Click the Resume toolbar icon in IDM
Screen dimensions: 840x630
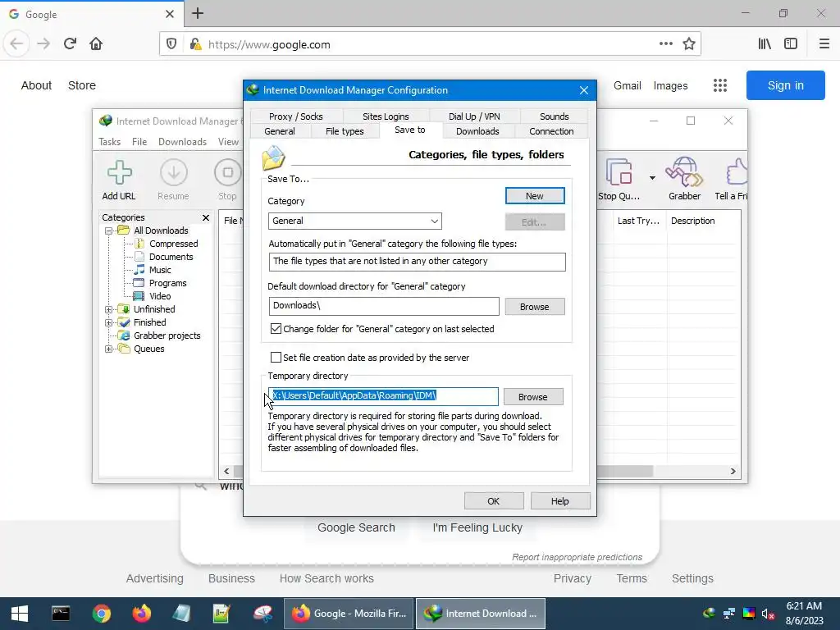(173, 180)
